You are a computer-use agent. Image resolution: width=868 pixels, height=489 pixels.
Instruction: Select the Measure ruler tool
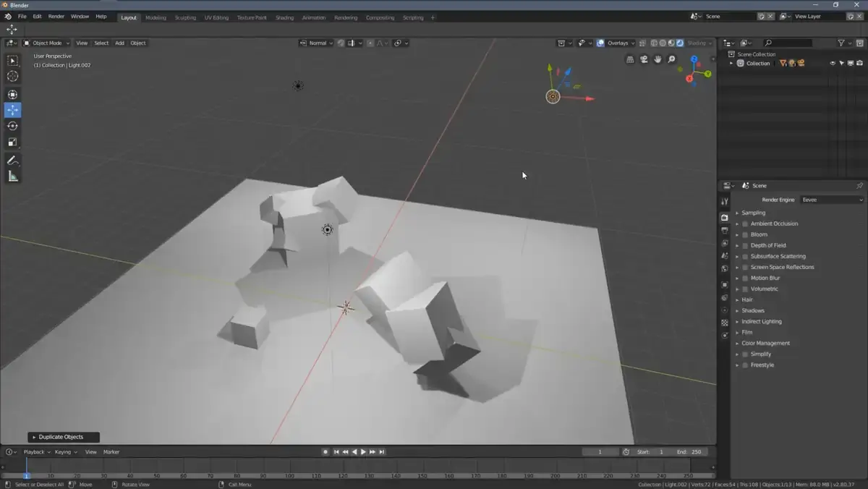coord(12,177)
